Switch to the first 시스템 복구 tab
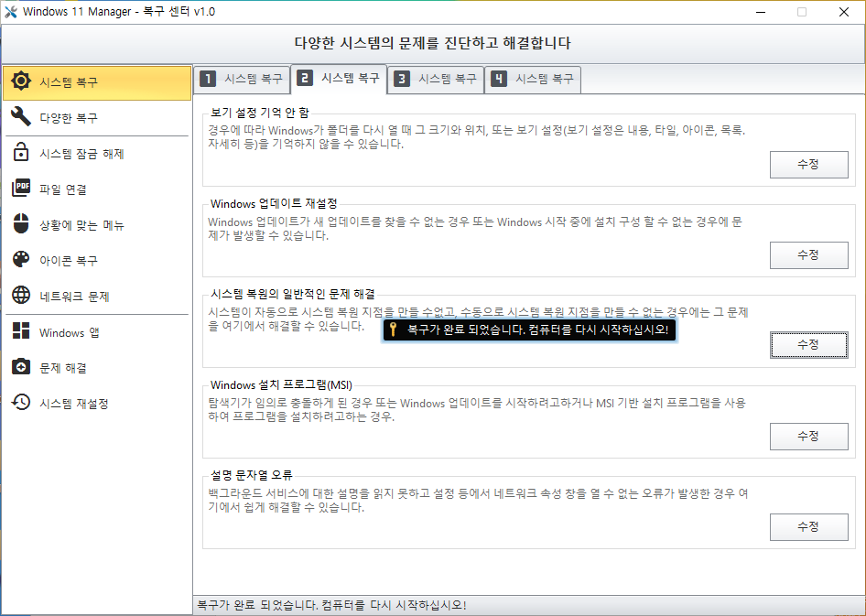Image resolution: width=866 pixels, height=616 pixels. (242, 80)
